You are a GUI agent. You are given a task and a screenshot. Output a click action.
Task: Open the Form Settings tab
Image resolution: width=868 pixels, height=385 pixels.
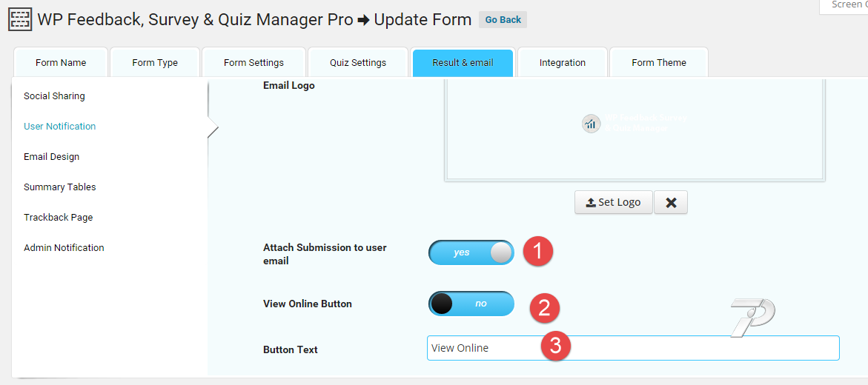[x=254, y=63]
